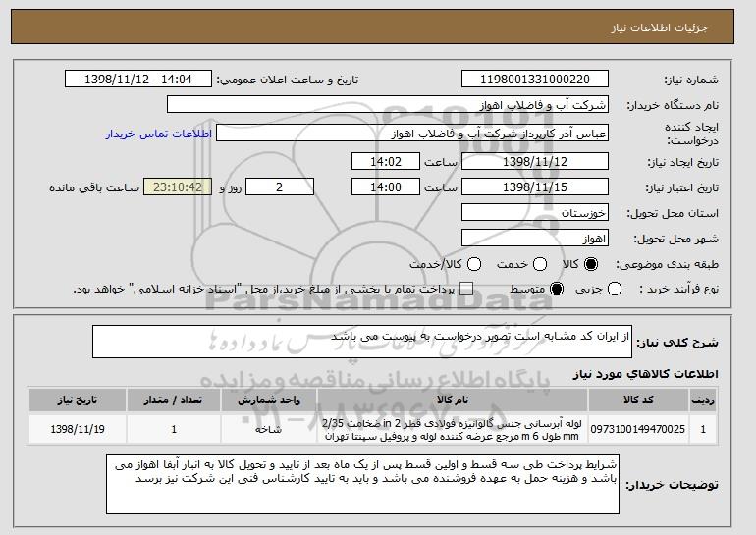
Task: Select the جزیی purchase type radio
Action: 616,290
